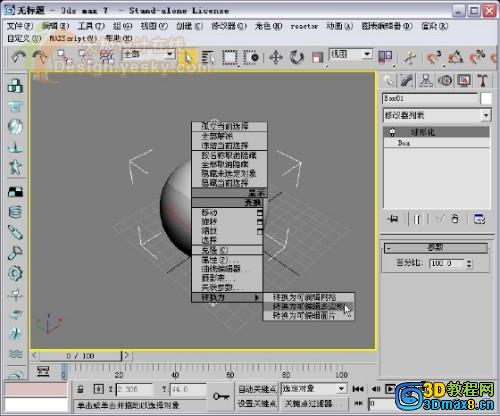This screenshot has height=416, width=500.
Task: Open the 工具(T) menu
Action: 91,26
